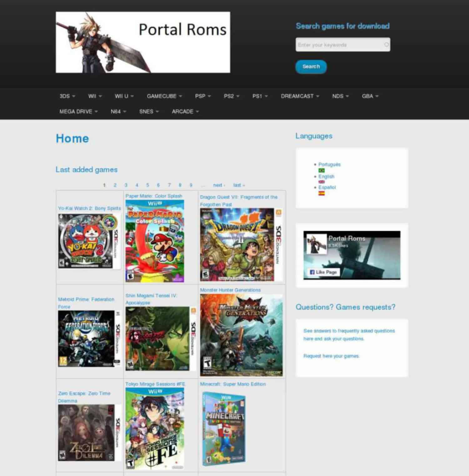This screenshot has height=476, width=469.
Task: Open the ARCADE menu
Action: pos(185,111)
